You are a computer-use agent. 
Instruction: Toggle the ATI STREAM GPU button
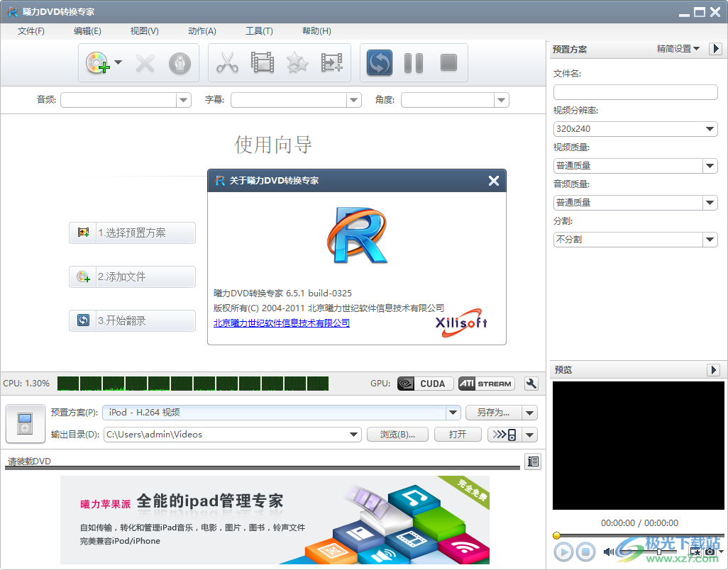coord(487,384)
